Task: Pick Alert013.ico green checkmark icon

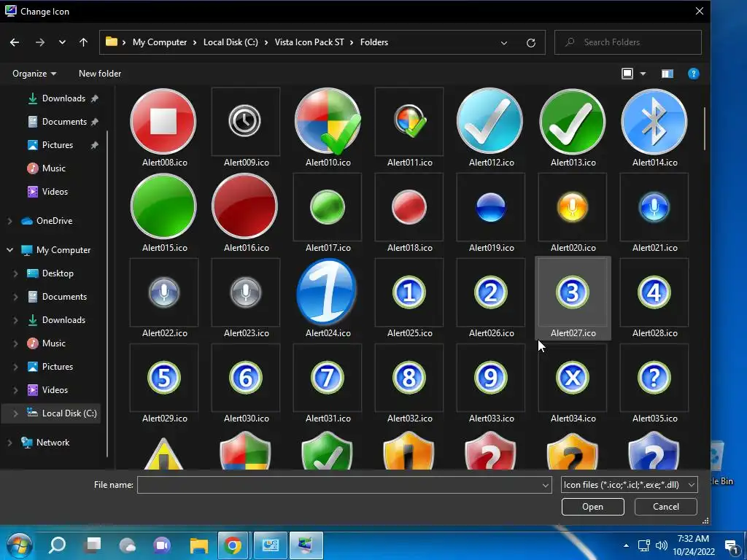Action: (573, 122)
